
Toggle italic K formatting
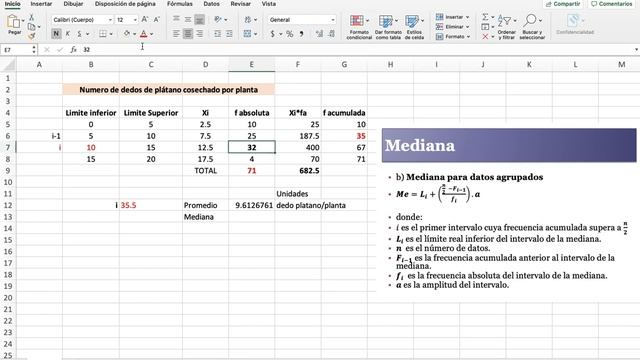[68, 33]
